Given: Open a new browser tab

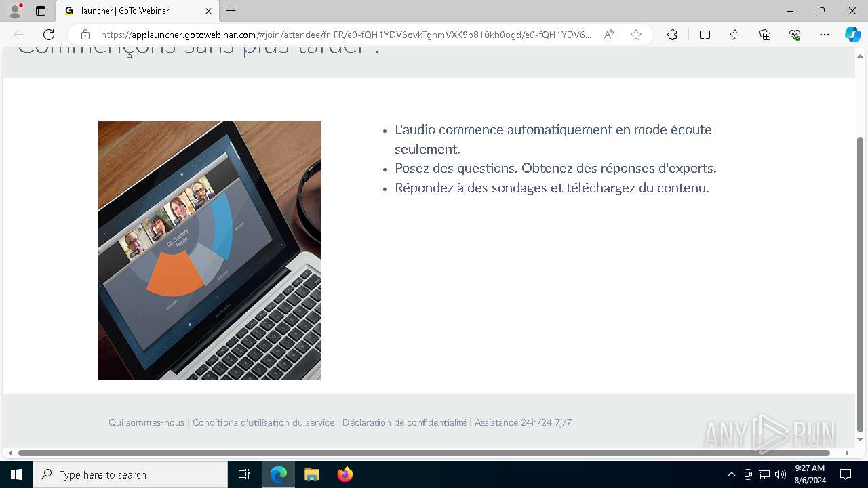Looking at the screenshot, I should coord(231,11).
